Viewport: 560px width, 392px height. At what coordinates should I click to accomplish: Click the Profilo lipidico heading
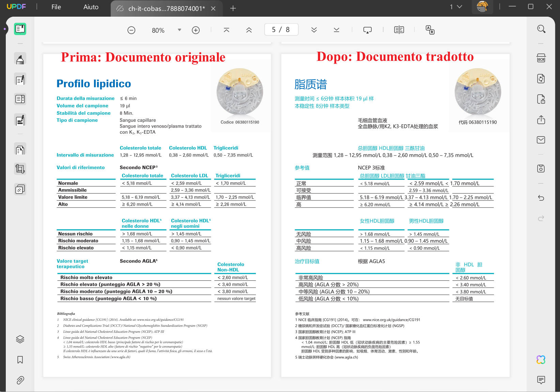(x=94, y=84)
